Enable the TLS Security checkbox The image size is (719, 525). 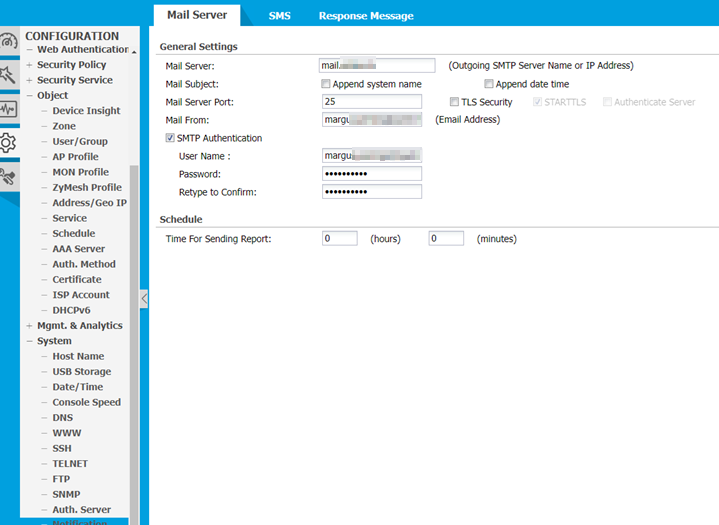454,102
